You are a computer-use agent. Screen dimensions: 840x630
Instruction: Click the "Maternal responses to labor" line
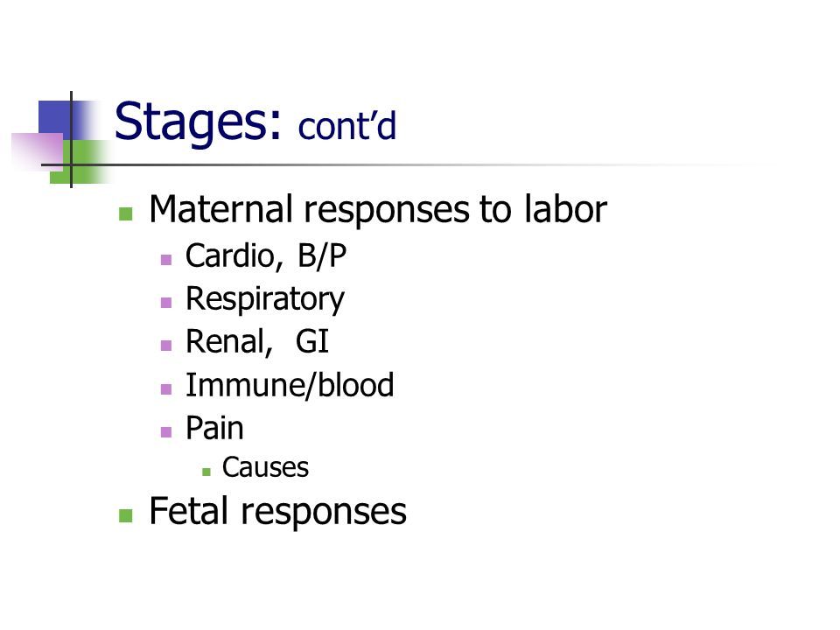378,209
